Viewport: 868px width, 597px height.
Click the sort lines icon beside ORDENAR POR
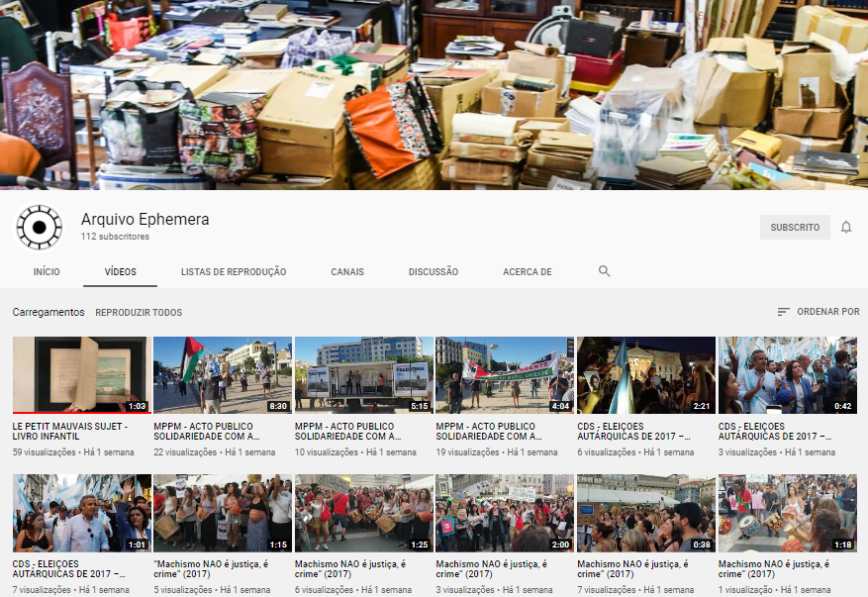(x=783, y=312)
